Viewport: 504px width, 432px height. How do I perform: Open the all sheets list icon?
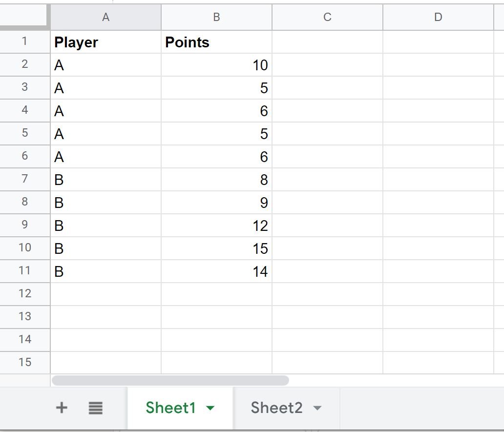coord(95,408)
